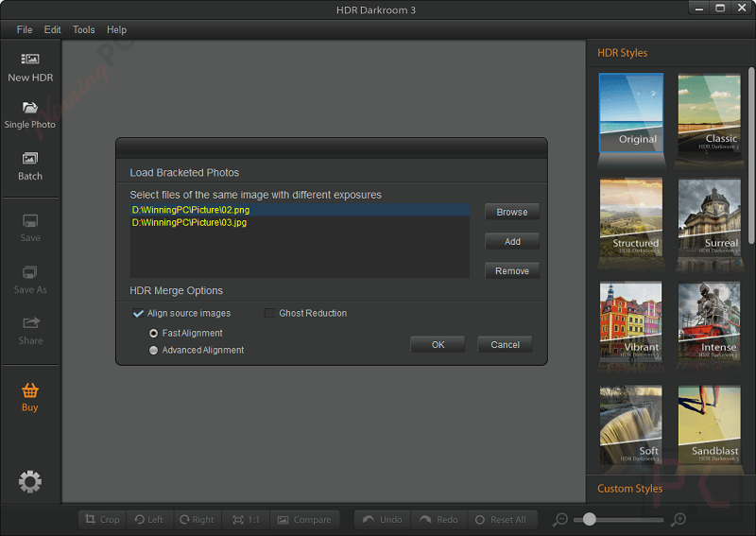Select the Batch processing icon
The width and height of the screenshot is (756, 536).
30,158
